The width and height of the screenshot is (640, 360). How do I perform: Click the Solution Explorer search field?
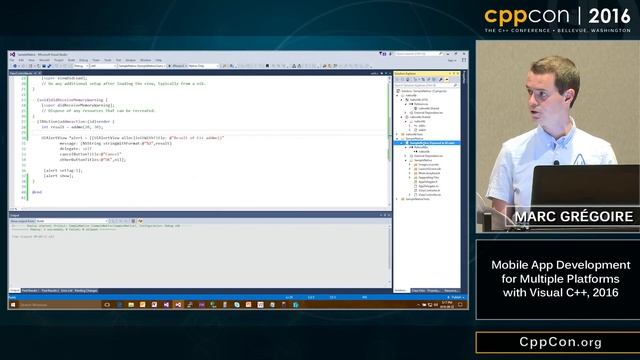coord(427,85)
